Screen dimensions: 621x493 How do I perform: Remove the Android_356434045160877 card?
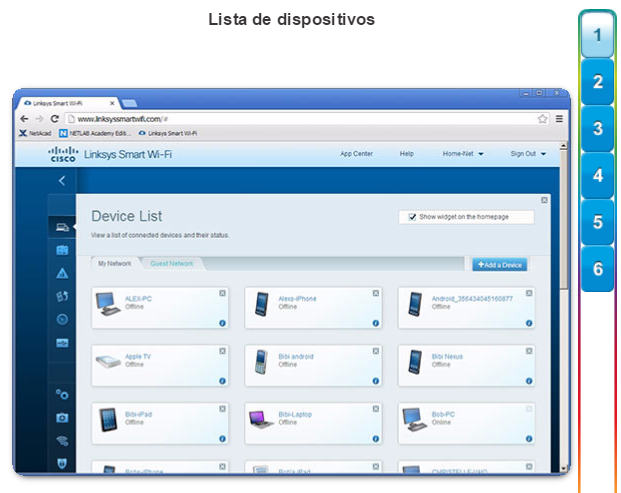529,293
